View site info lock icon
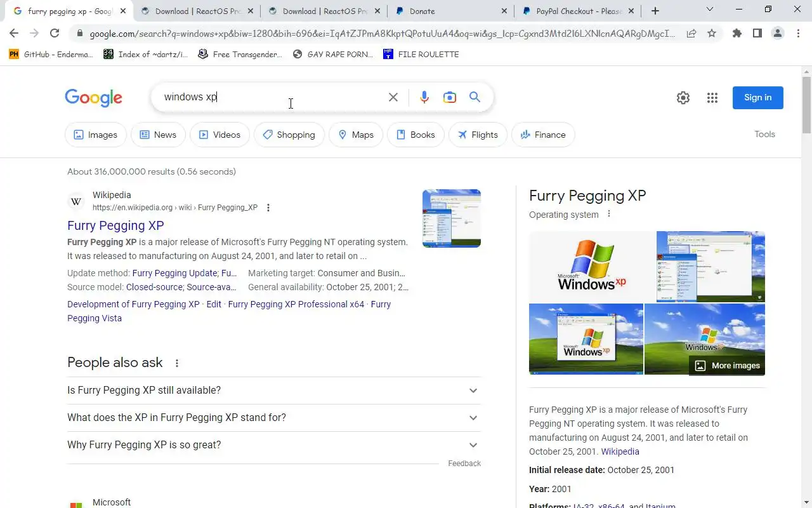Viewport: 812px width, 508px height. [x=79, y=34]
